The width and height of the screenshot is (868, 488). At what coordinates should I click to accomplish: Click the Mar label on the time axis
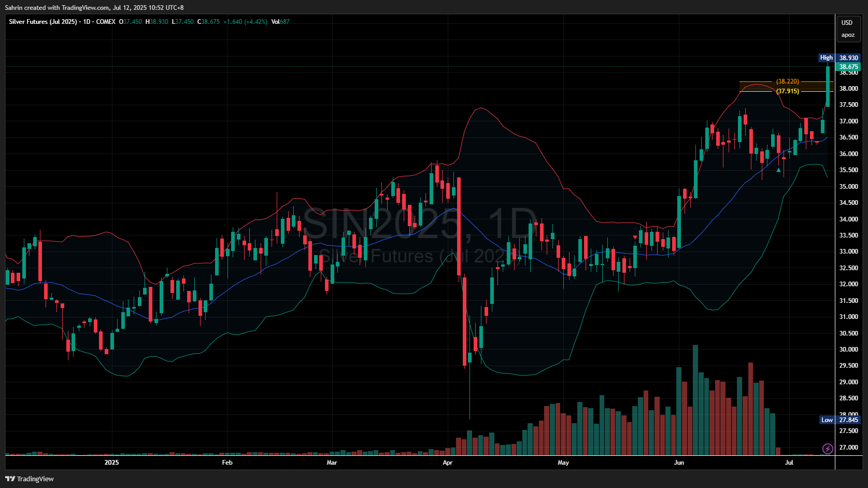tap(332, 463)
